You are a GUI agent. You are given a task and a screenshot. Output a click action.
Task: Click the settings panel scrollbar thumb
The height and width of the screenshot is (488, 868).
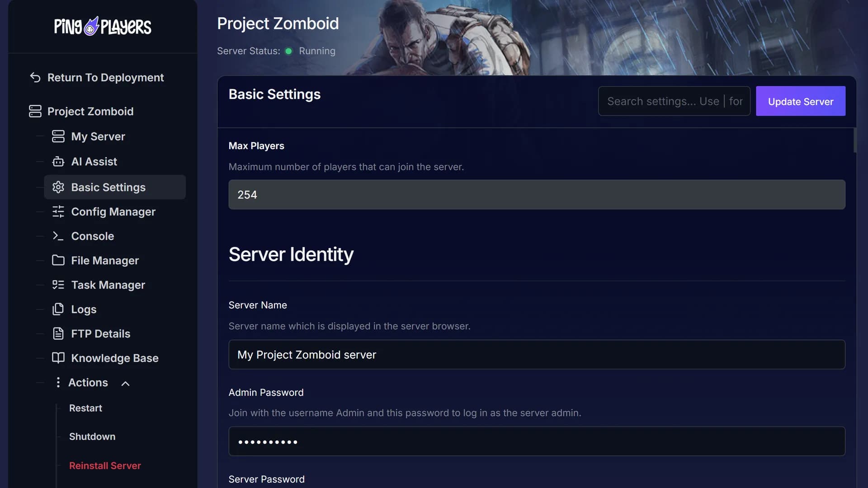click(855, 141)
